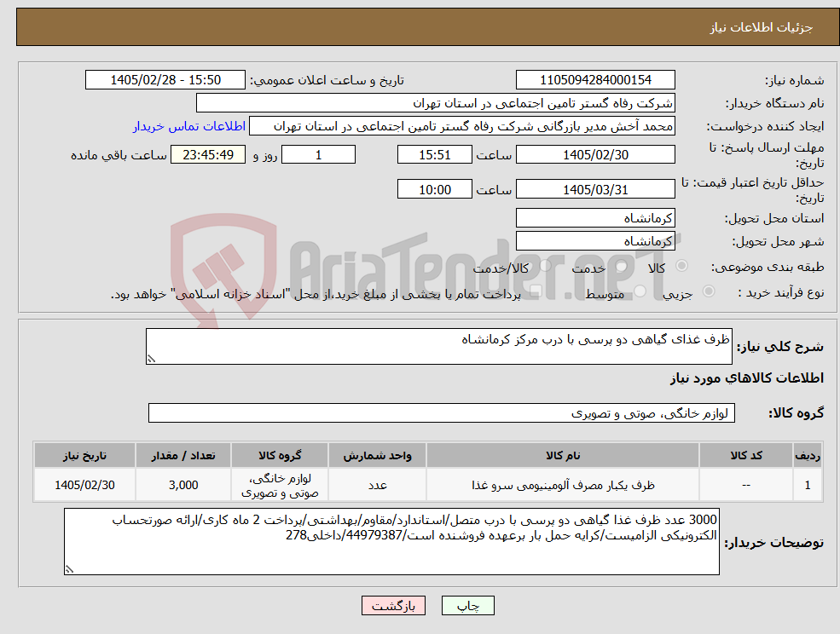The height and width of the screenshot is (634, 840).
Task: Click the resize handle of the buyer notes textarea
Action: click(69, 570)
